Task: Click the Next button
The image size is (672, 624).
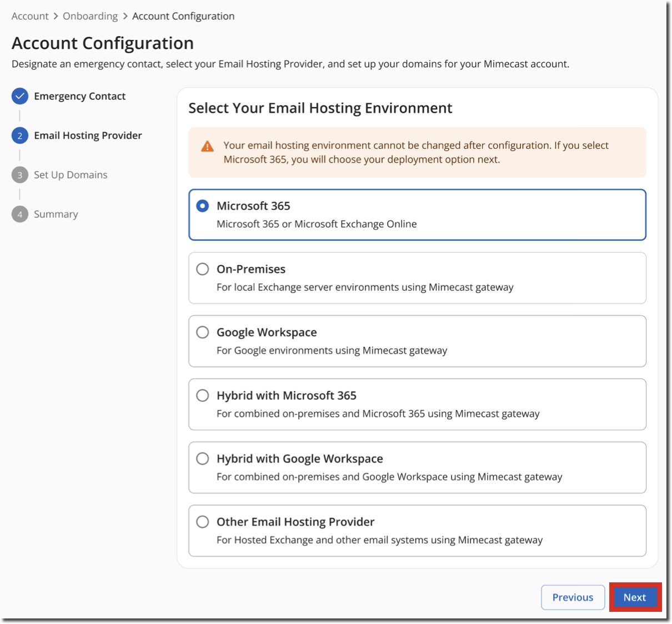Action: point(635,597)
